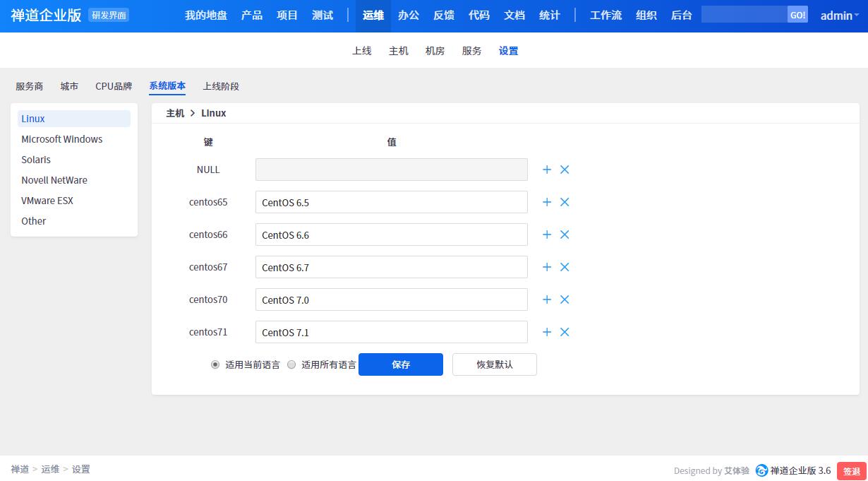Screen dimensions: 868x481
Task: Switch to 服务商 settings tab
Action: (x=30, y=86)
